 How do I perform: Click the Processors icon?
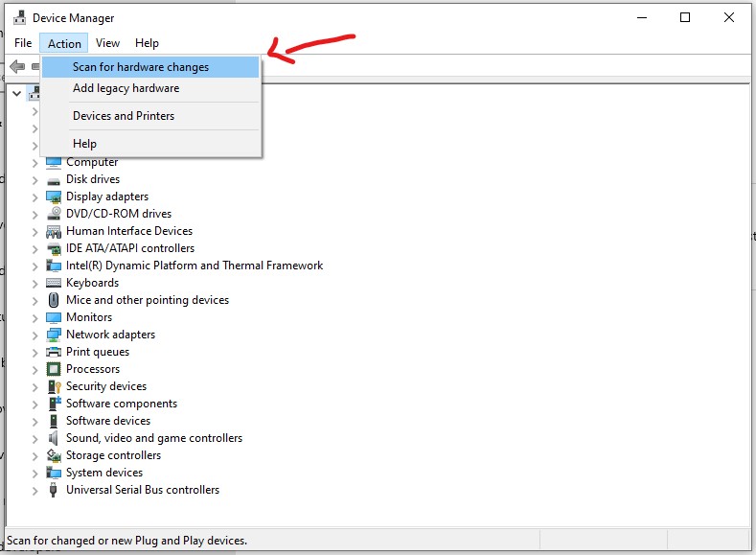point(54,369)
